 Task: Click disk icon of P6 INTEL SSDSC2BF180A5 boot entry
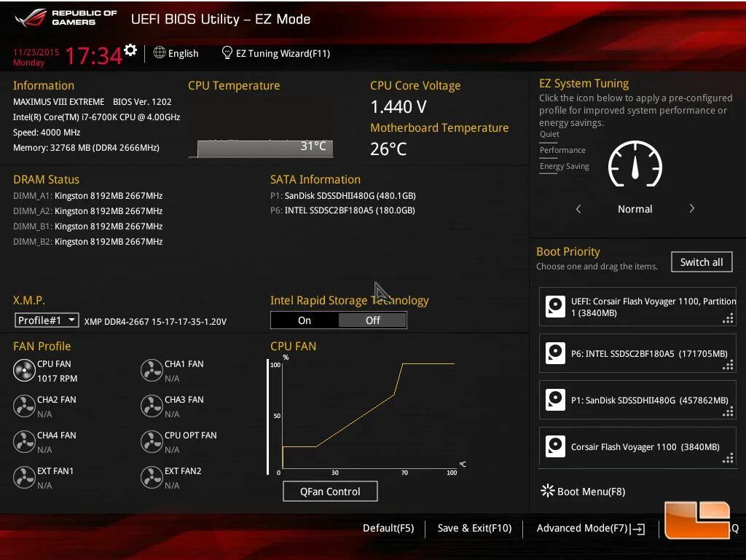[x=555, y=353]
